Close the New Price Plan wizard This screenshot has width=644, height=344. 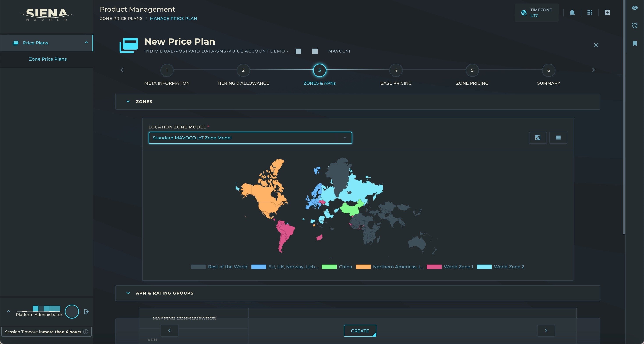pos(596,45)
